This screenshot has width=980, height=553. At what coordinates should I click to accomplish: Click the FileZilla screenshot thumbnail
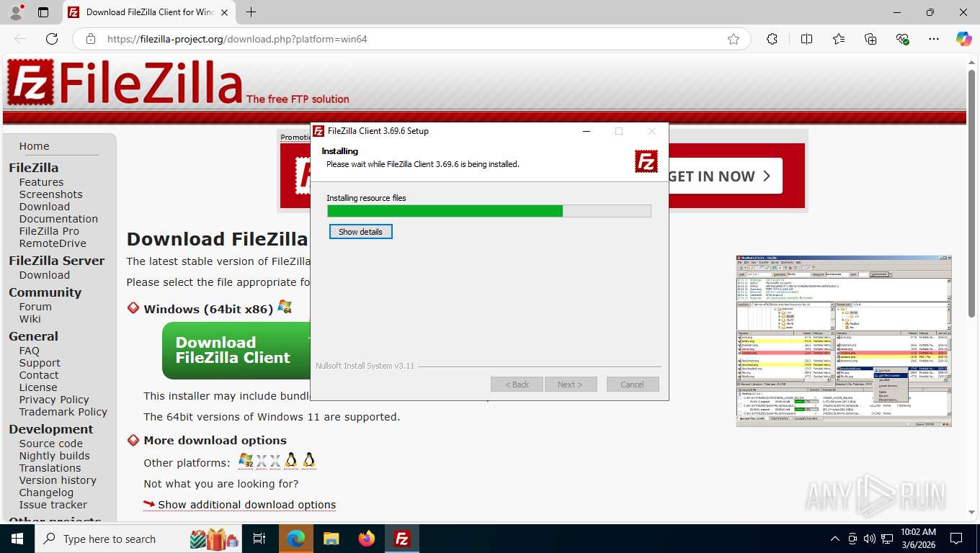coord(844,341)
